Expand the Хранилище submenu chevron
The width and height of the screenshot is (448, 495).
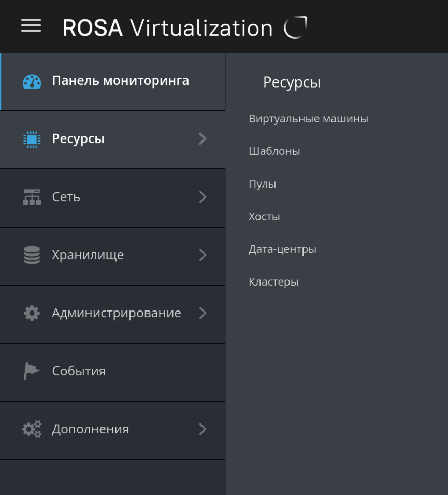pyautogui.click(x=203, y=255)
